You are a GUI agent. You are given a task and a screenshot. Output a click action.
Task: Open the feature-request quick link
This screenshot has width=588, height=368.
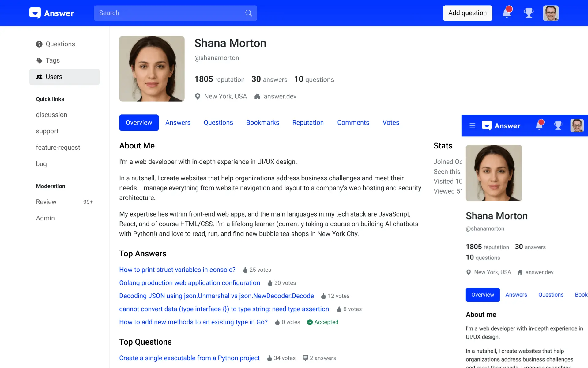coord(58,148)
